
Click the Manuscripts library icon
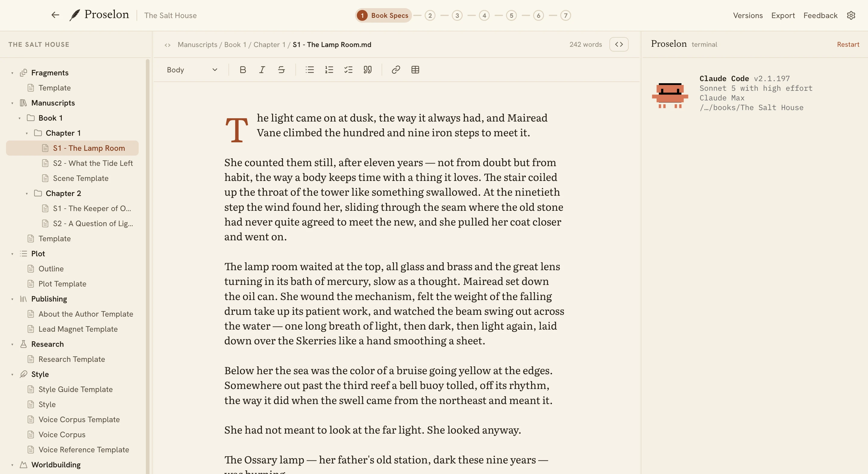pos(23,103)
